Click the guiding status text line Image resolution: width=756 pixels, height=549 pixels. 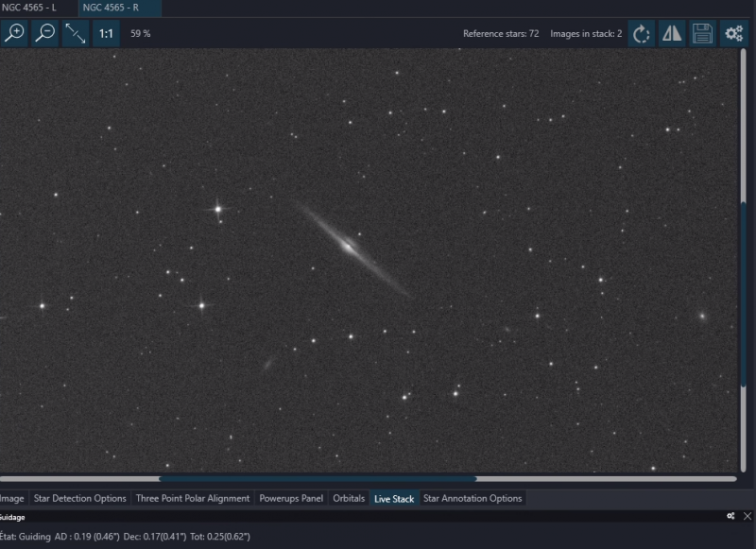click(125, 537)
